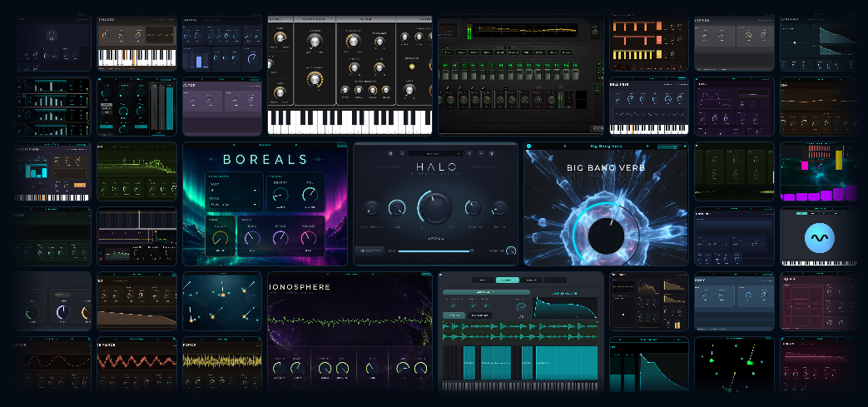Click the Ionosphere green waveform display
Image resolution: width=868 pixels, height=407 pixels.
pyautogui.click(x=350, y=322)
